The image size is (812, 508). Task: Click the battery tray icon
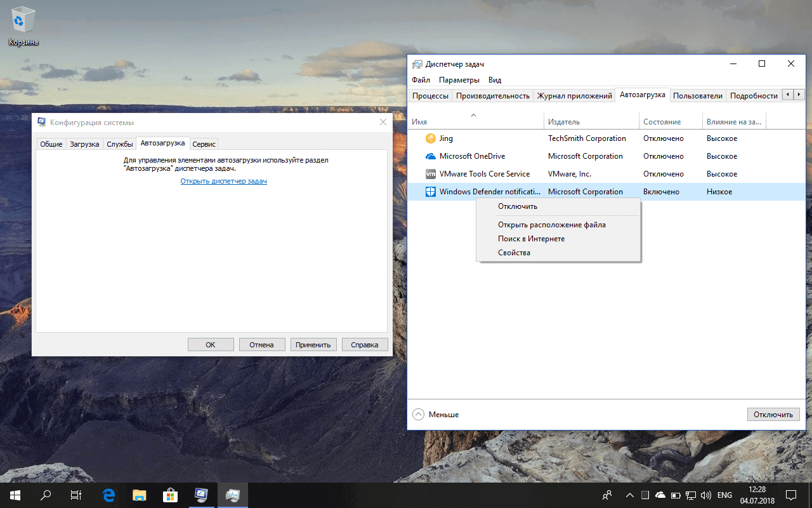676,495
